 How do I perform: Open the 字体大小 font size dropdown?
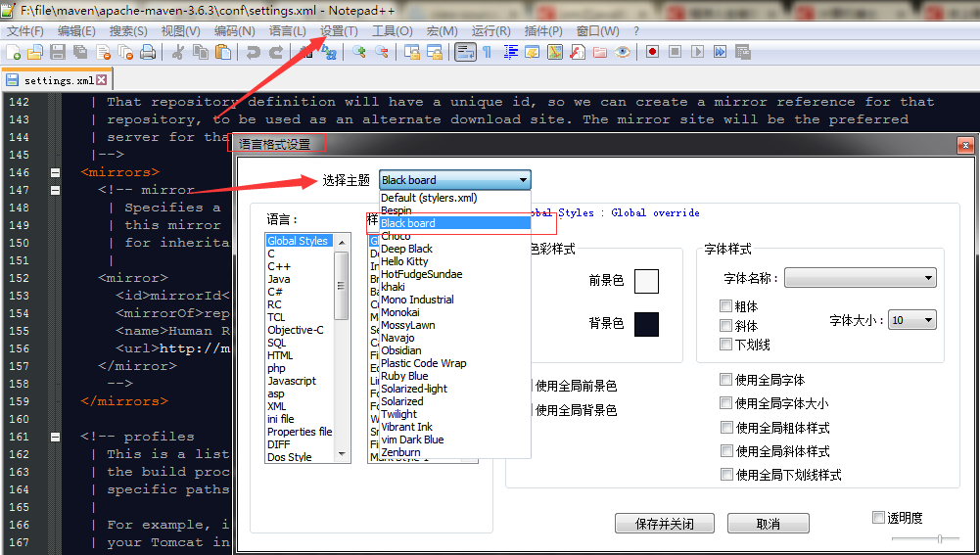point(911,320)
